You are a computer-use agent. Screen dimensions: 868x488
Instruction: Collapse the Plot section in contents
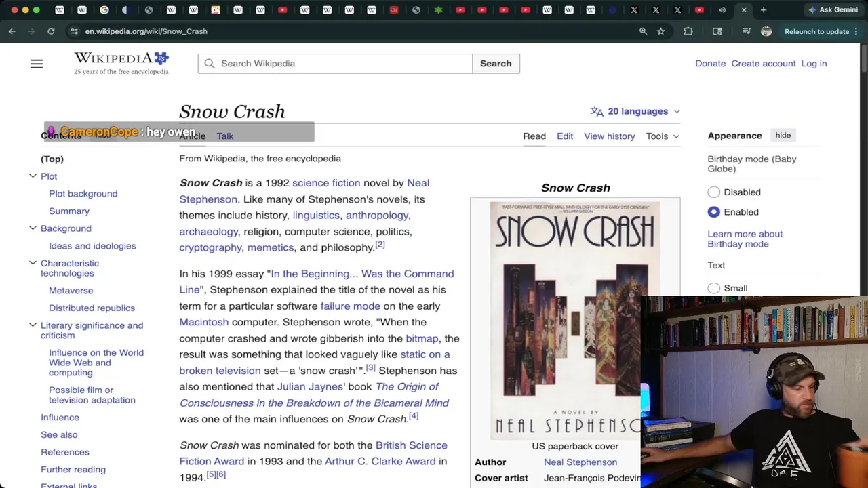point(33,176)
